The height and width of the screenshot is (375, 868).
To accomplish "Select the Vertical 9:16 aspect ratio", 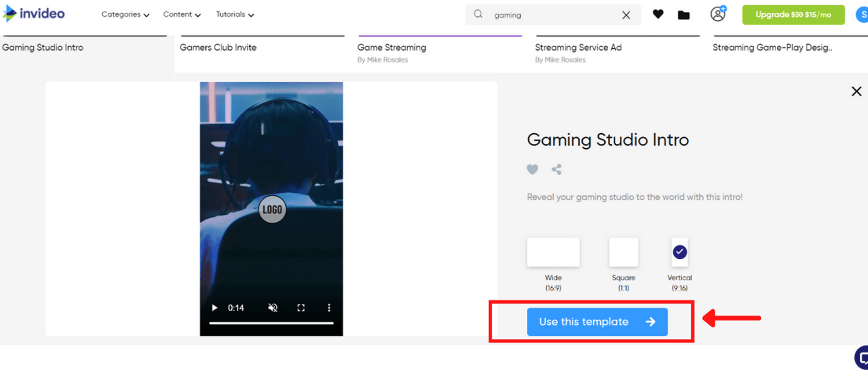I will pyautogui.click(x=680, y=252).
